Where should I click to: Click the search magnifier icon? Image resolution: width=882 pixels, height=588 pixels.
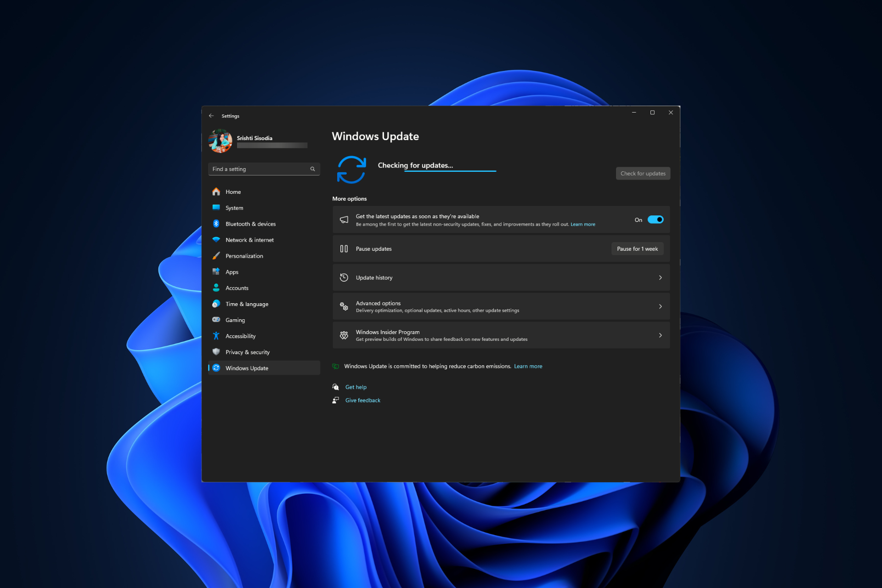[x=312, y=169]
